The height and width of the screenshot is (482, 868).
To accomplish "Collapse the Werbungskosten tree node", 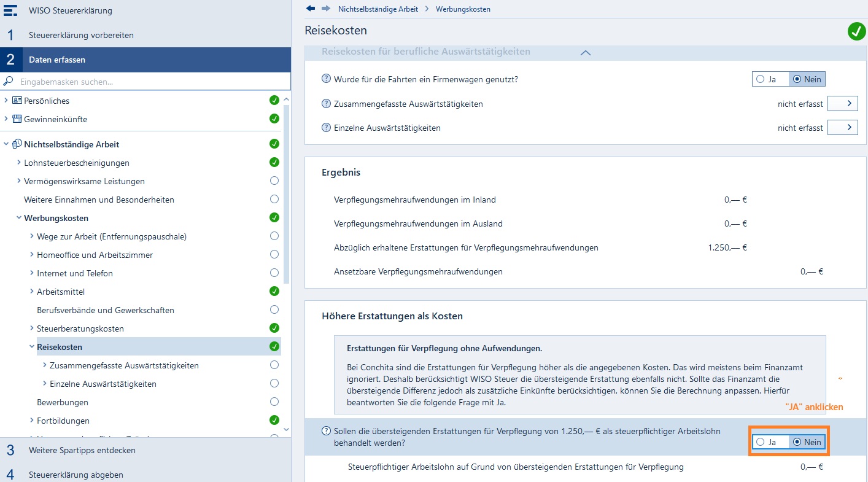I will (19, 218).
